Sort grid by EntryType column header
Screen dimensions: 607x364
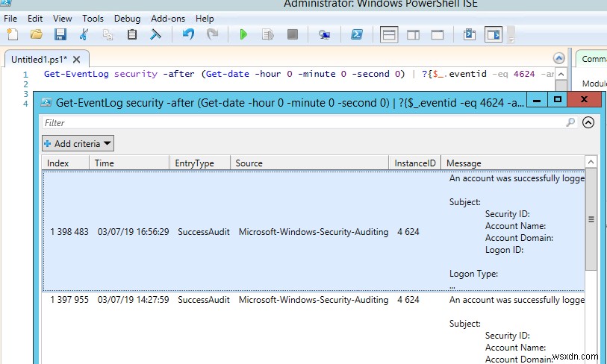pos(200,163)
